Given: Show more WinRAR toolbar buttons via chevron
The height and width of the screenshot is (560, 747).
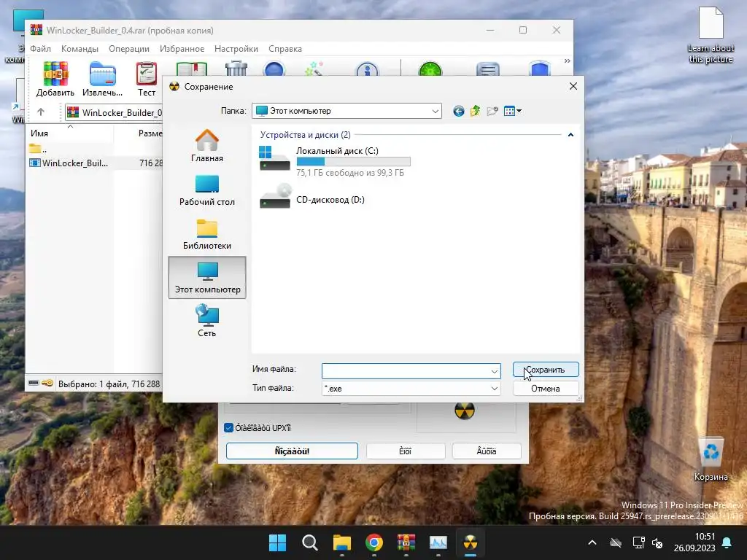Looking at the screenshot, I should pos(567,61).
